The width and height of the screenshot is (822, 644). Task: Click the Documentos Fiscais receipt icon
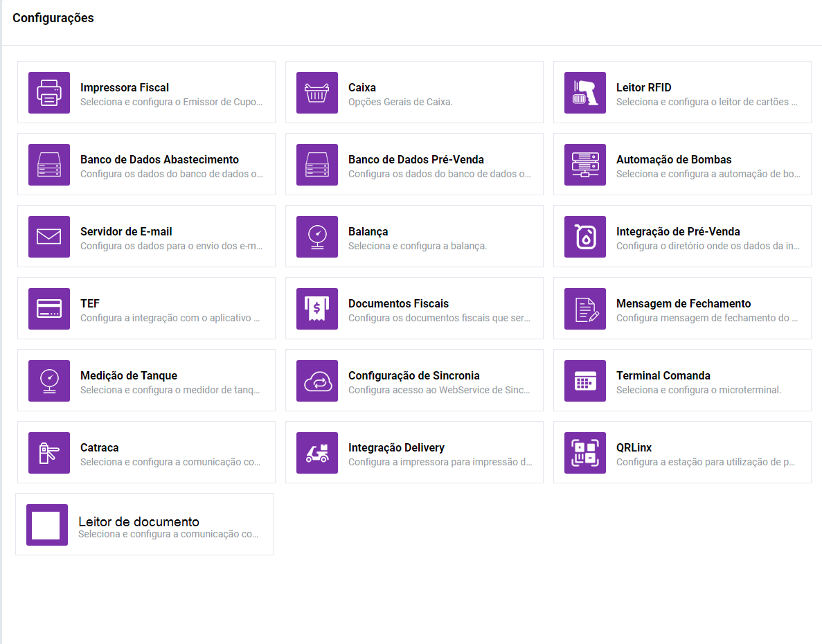[x=316, y=309]
